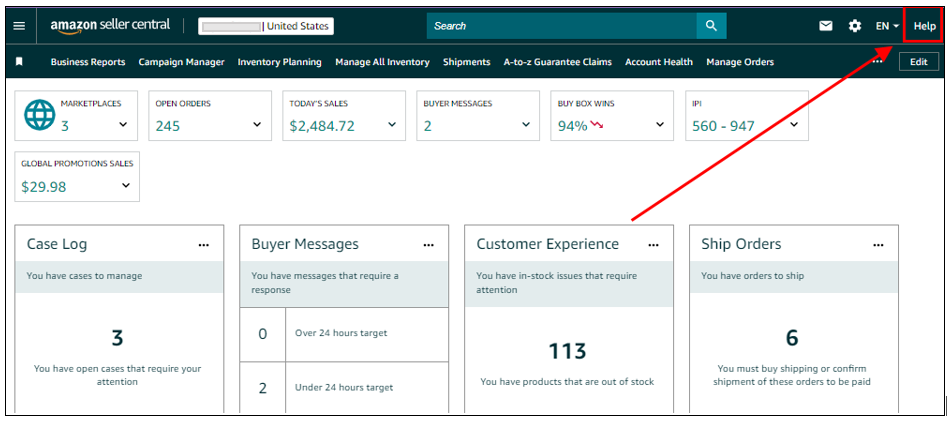
Task: Open the favorites bar overflow dots
Action: [877, 62]
